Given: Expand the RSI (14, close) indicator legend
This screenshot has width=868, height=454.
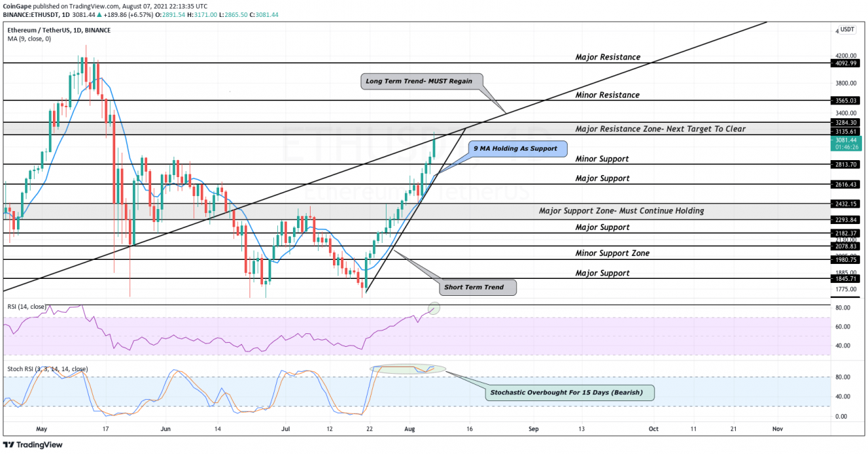Looking at the screenshot, I should [x=26, y=307].
